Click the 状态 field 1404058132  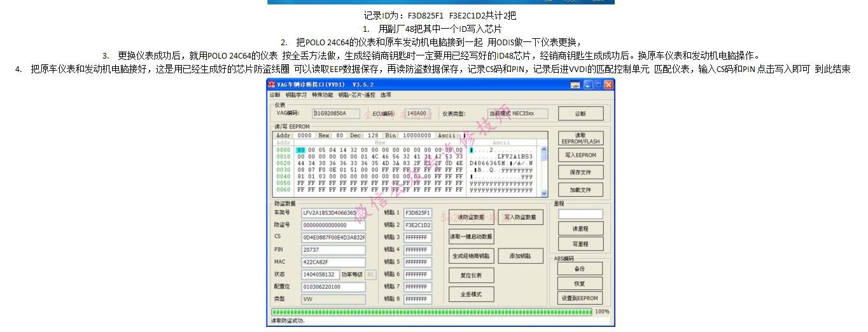pyautogui.click(x=321, y=275)
